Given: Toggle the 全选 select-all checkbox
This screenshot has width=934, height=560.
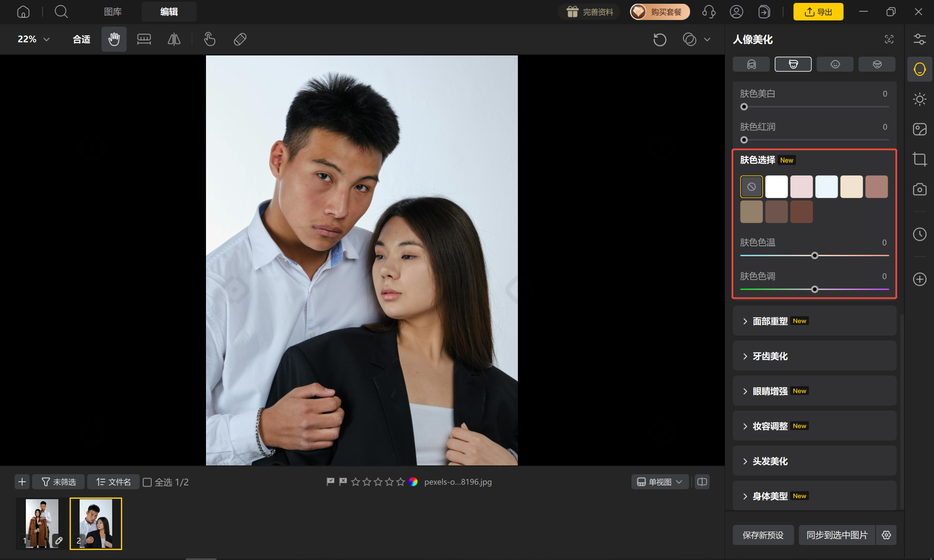Looking at the screenshot, I should 147,482.
